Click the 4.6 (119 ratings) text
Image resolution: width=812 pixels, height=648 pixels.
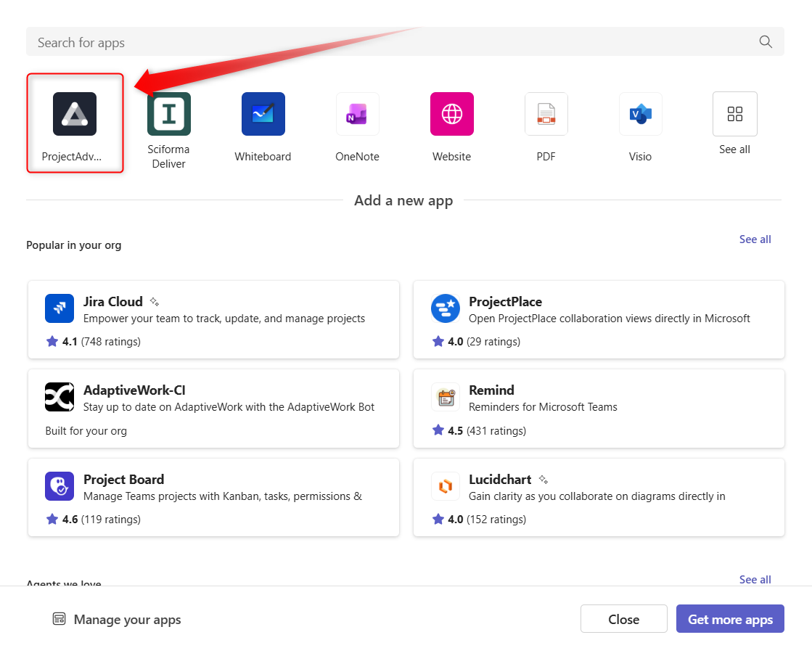(102, 519)
